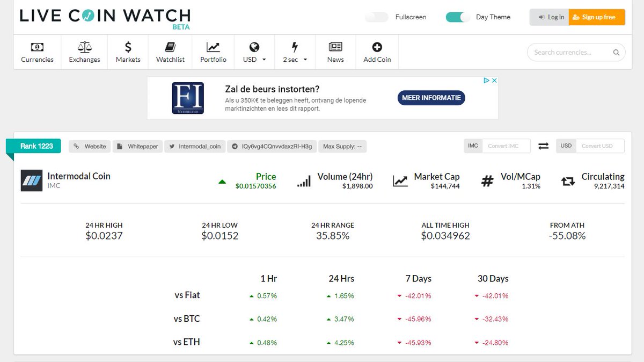Open Exchanges scales icon
This screenshot has width=644, height=362.
pos(84,47)
